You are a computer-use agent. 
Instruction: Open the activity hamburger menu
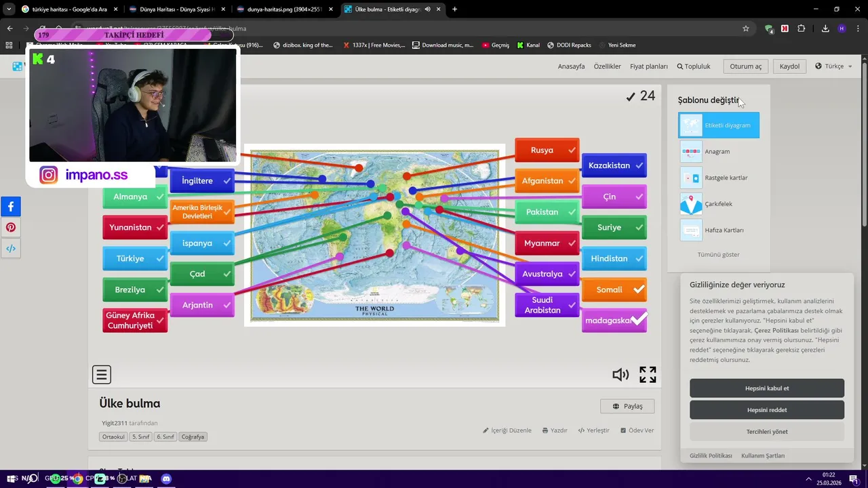[102, 374]
